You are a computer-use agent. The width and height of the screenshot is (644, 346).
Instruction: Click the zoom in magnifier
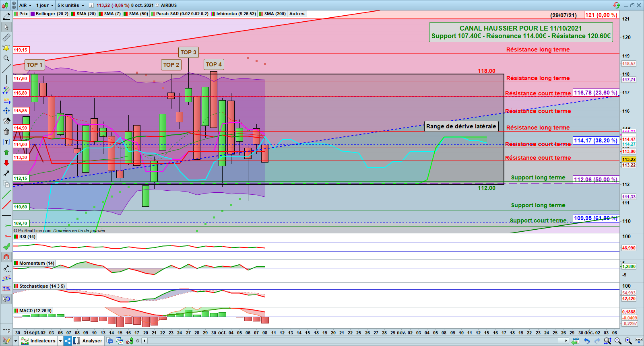point(628,341)
